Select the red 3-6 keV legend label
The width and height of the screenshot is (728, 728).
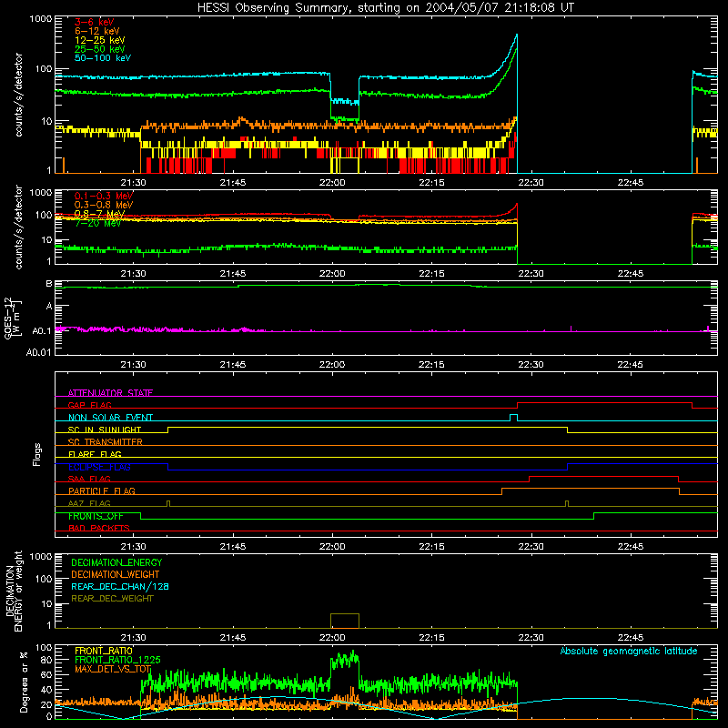[x=94, y=22]
